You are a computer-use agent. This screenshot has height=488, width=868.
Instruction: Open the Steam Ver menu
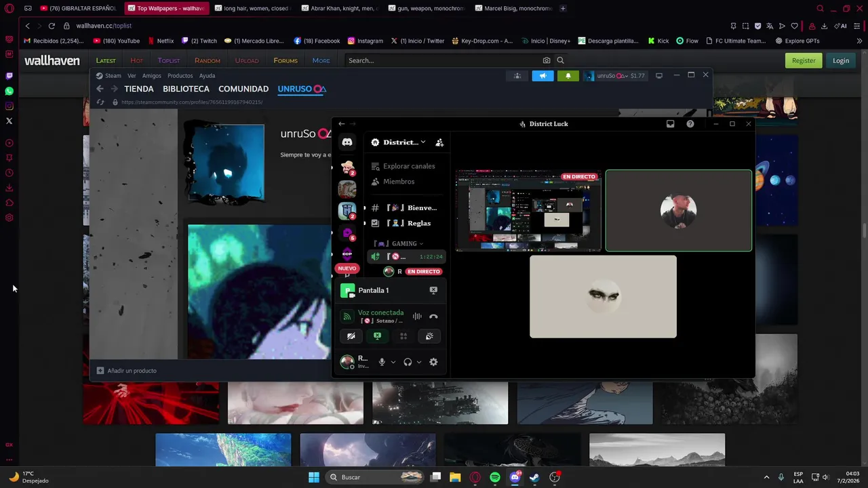[132, 76]
